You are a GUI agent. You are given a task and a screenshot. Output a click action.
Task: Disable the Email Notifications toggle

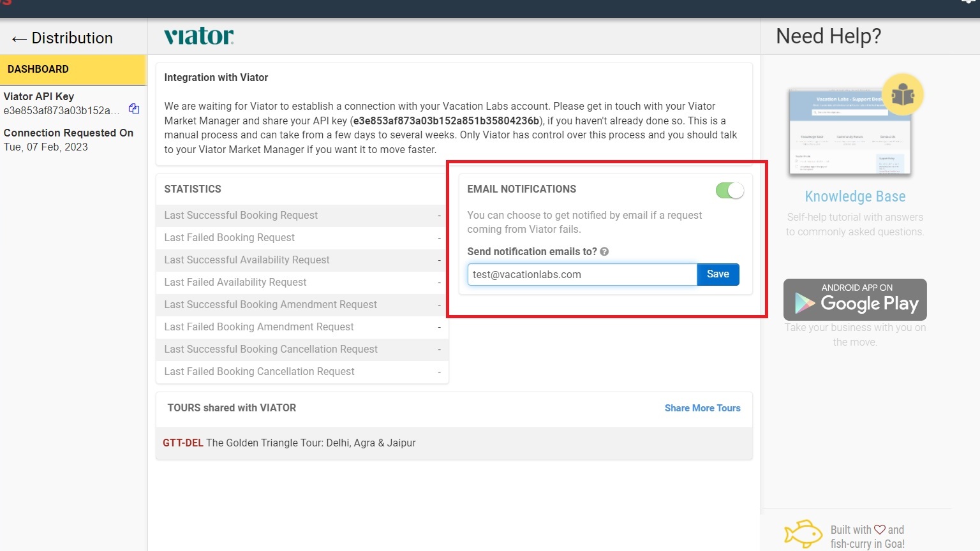tap(729, 191)
